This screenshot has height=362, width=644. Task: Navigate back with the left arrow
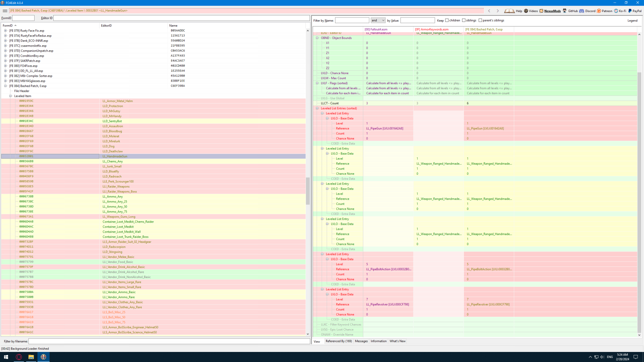489,11
